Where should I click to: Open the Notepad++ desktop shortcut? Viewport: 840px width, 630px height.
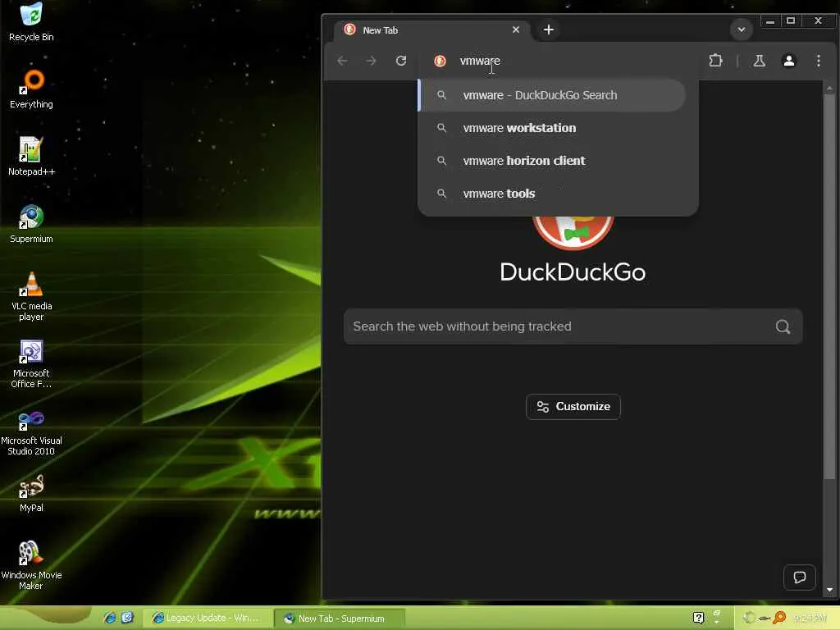[31, 157]
